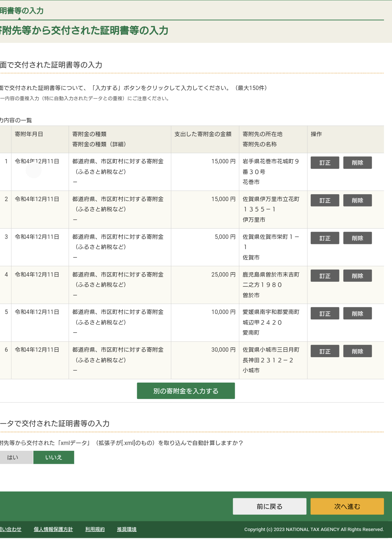Open the 利用規約 footer link
This screenshot has height=539, width=392.
pyautogui.click(x=95, y=530)
